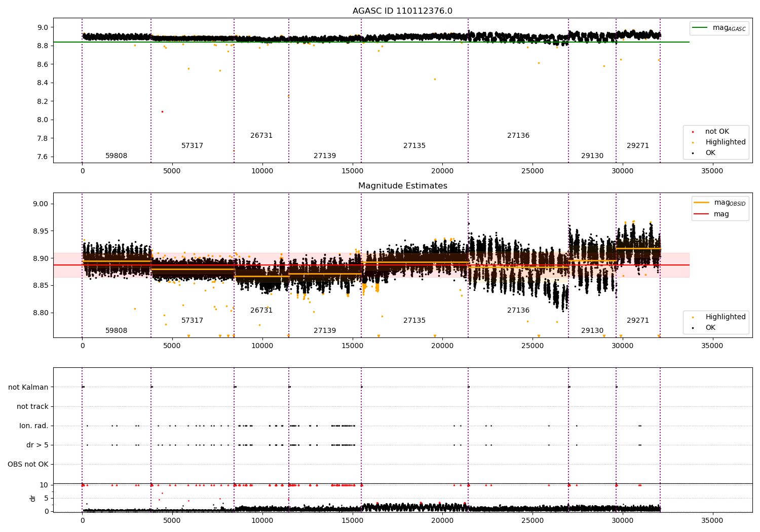
Task: Click the 8.2 y-tick of top panel
Action: point(43,101)
